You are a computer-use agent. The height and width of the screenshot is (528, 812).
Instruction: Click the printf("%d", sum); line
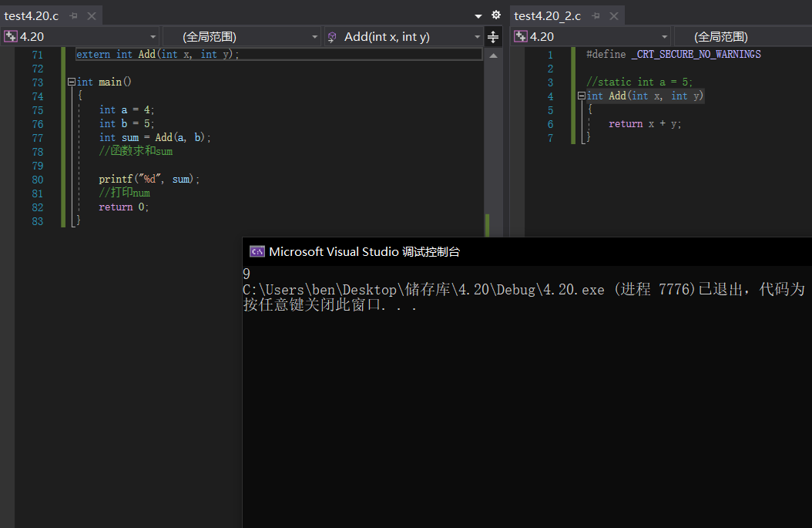click(149, 180)
